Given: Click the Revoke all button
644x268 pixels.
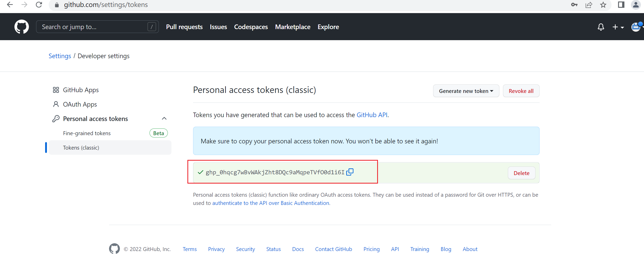Looking at the screenshot, I should click(x=521, y=91).
